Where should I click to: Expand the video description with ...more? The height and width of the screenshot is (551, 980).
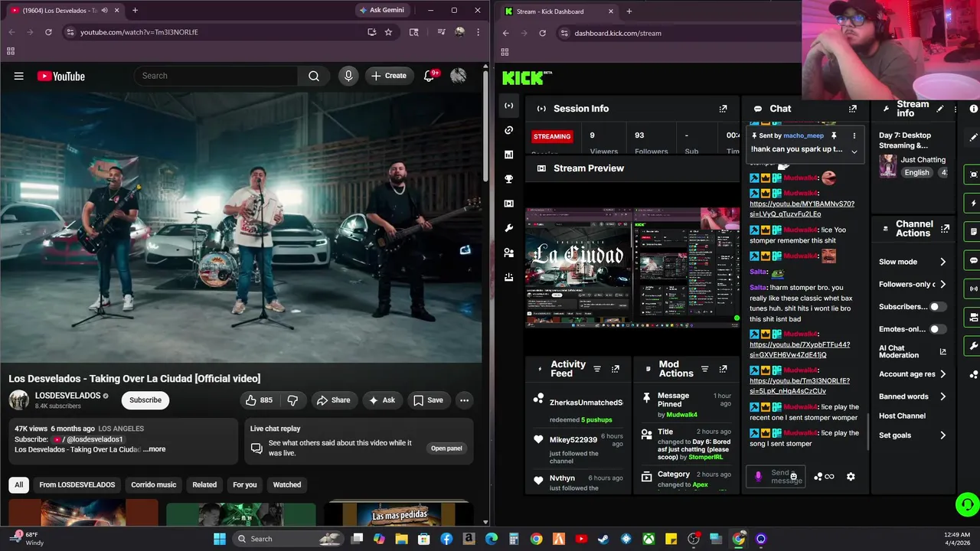[x=154, y=449]
